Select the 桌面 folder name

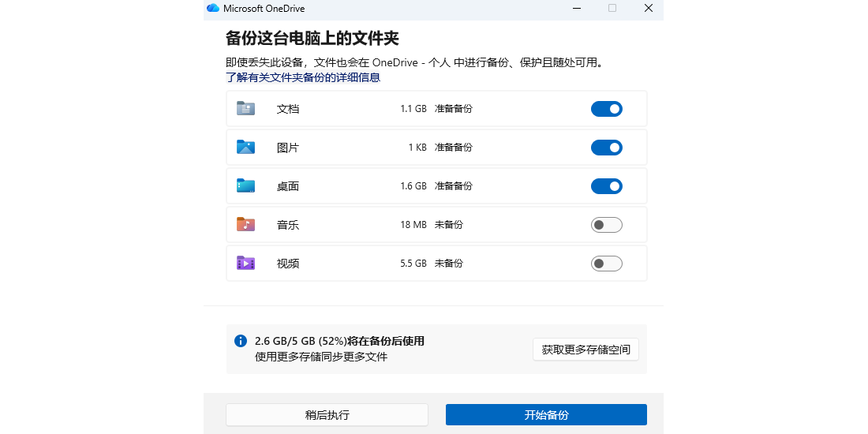pyautogui.click(x=288, y=186)
